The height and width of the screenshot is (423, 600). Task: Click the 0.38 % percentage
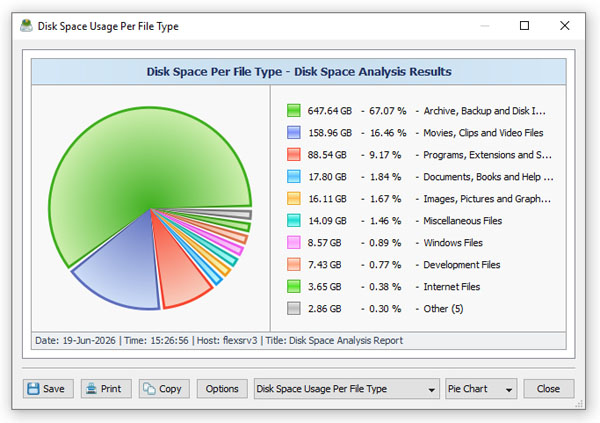click(x=385, y=287)
